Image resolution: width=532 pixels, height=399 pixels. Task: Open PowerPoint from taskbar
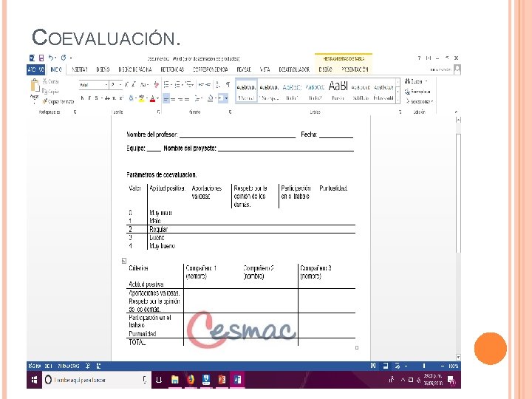click(222, 380)
